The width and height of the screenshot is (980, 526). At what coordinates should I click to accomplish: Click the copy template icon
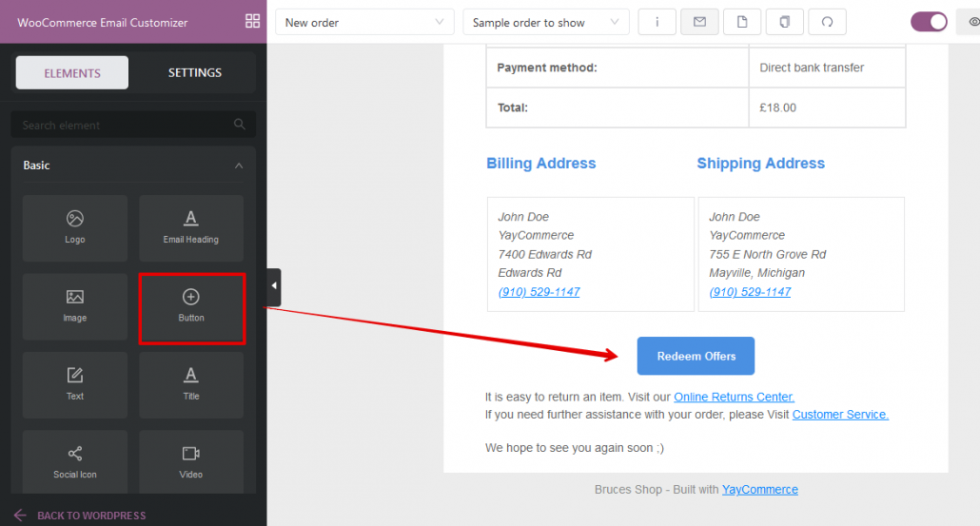point(784,22)
